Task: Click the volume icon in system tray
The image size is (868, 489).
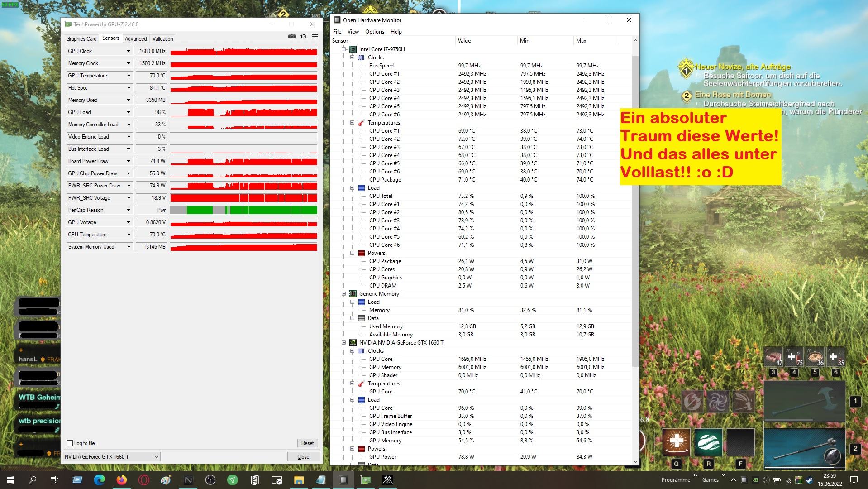Action: tap(765, 480)
